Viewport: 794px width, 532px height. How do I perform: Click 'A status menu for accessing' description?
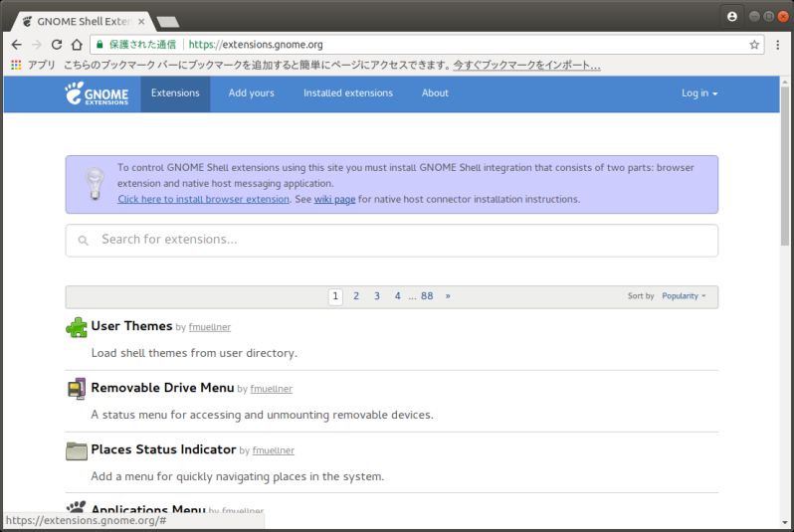coord(262,415)
